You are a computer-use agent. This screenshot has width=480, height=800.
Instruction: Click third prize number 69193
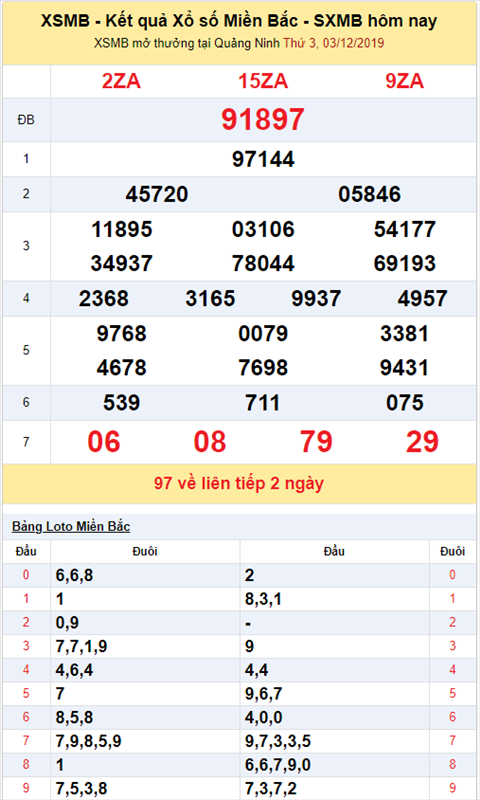pyautogui.click(x=405, y=263)
